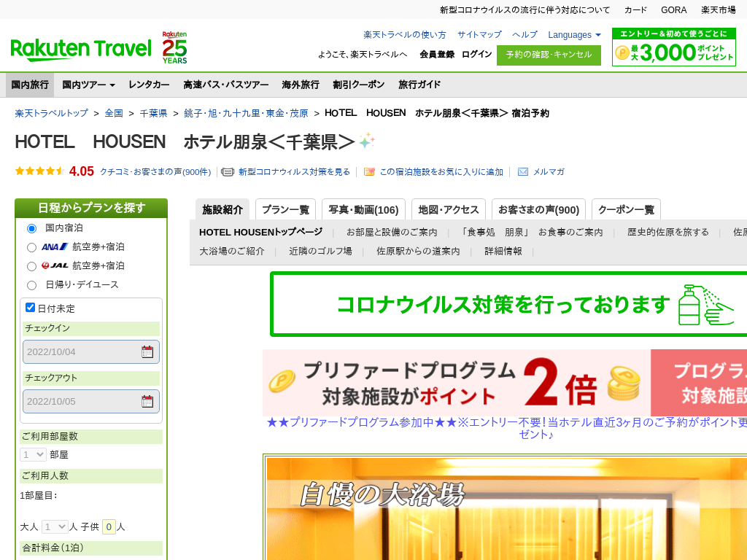Click the mask icon for コロナウイルス対策
Viewport: 747px width, 560px height.
[x=228, y=172]
